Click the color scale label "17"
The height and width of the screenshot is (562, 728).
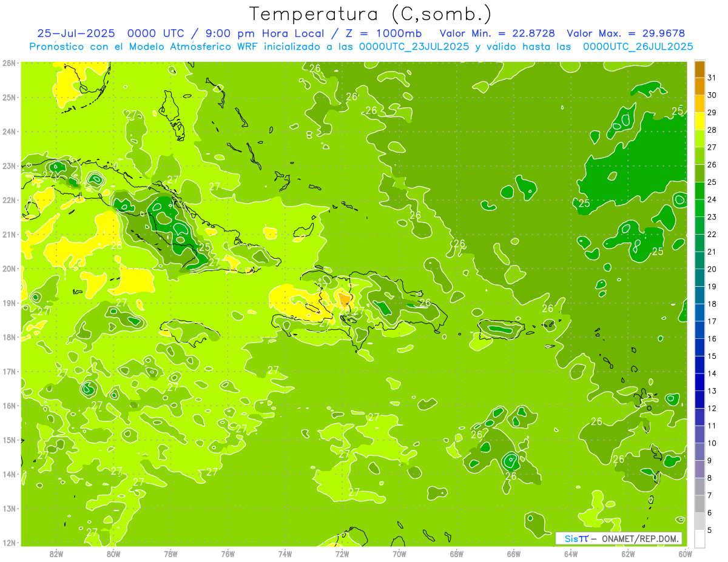click(712, 321)
